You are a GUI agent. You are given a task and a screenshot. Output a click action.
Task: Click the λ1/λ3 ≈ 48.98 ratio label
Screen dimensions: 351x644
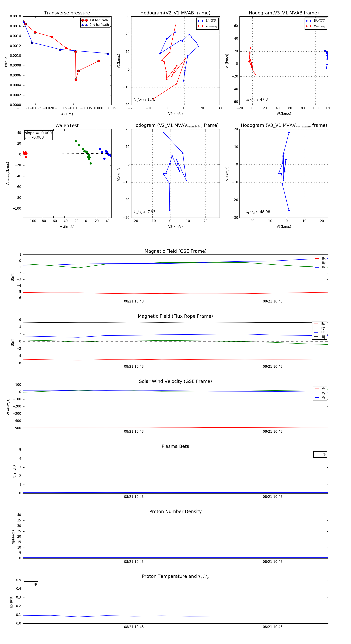tap(258, 212)
